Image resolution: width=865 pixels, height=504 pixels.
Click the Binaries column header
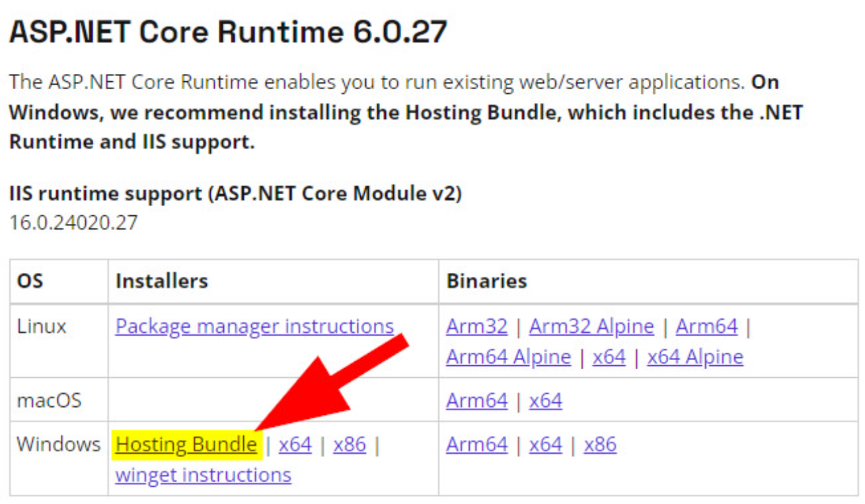coord(486,281)
